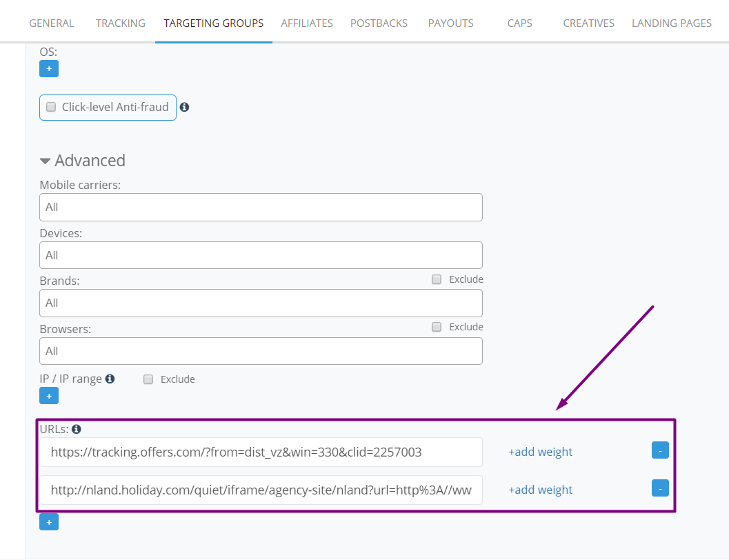Go to the Caps tab

(x=519, y=23)
